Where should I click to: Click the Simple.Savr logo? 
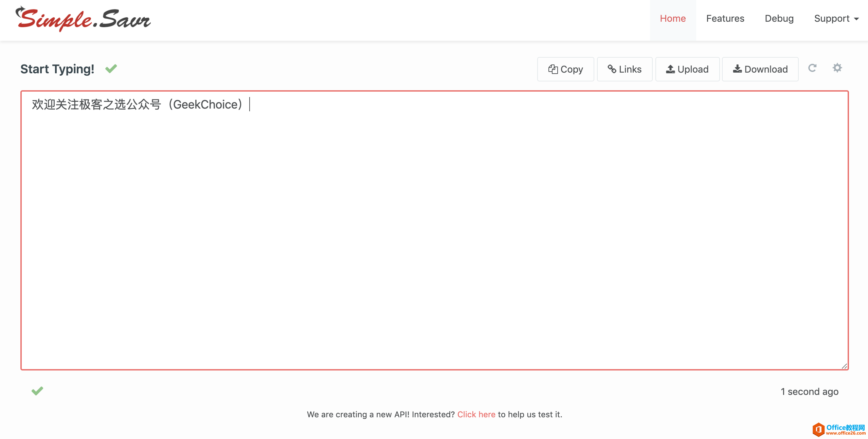(x=83, y=20)
